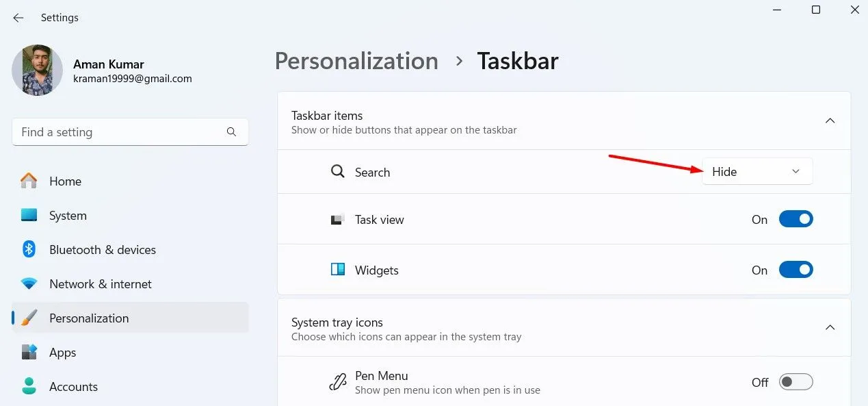Turn on the Pen Menu toggle
Viewport: 868px width, 406px height.
[x=795, y=382]
